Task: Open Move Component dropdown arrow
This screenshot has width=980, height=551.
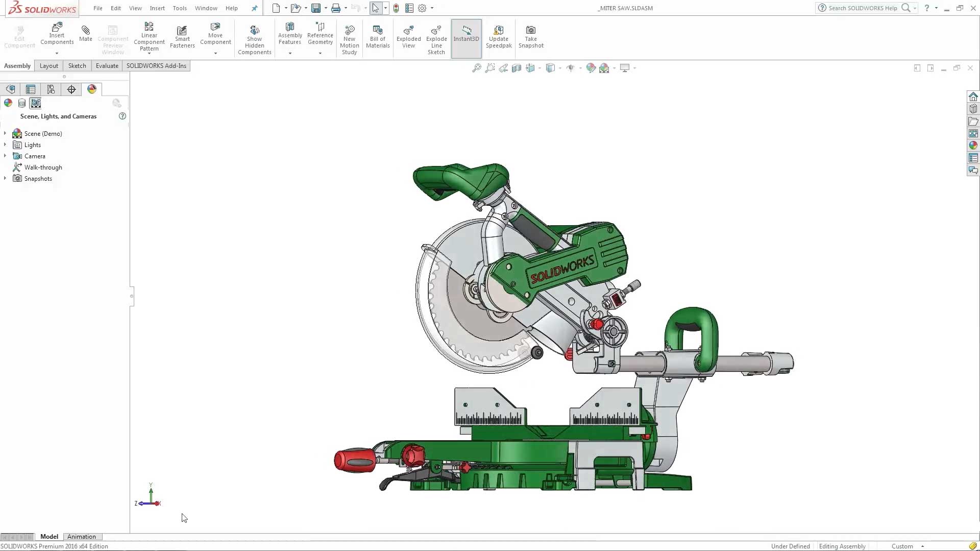Action: point(215,53)
